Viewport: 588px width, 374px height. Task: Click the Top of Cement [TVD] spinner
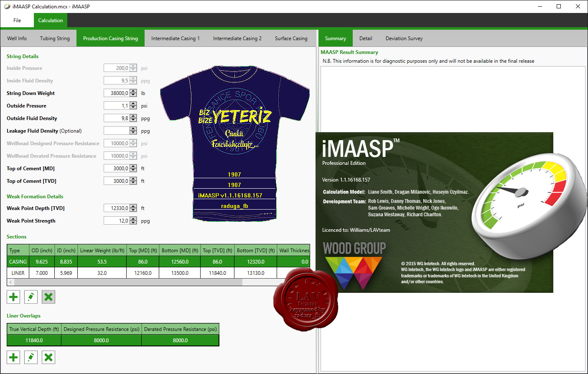[x=133, y=181]
